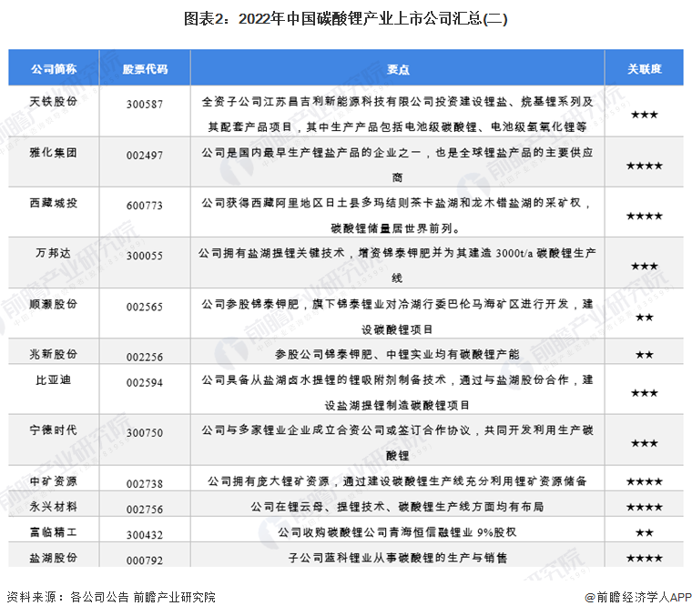Select stock code 300055
692x616 pixels.
tap(145, 257)
